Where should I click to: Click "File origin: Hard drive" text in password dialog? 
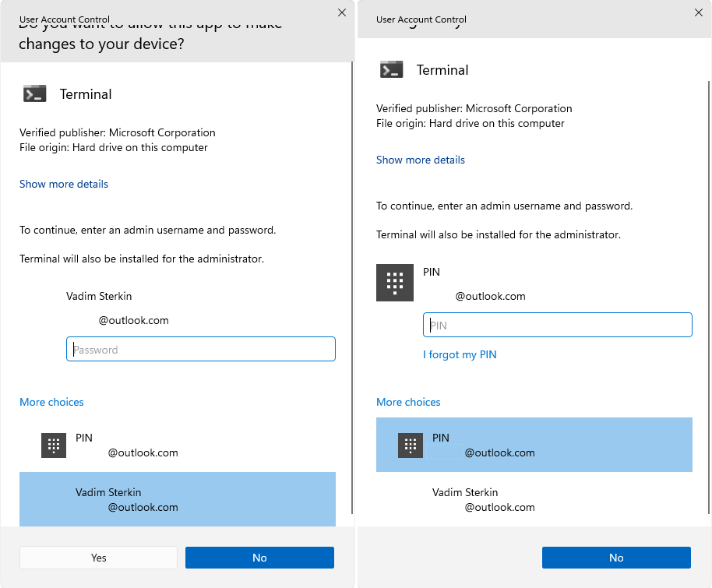[114, 147]
